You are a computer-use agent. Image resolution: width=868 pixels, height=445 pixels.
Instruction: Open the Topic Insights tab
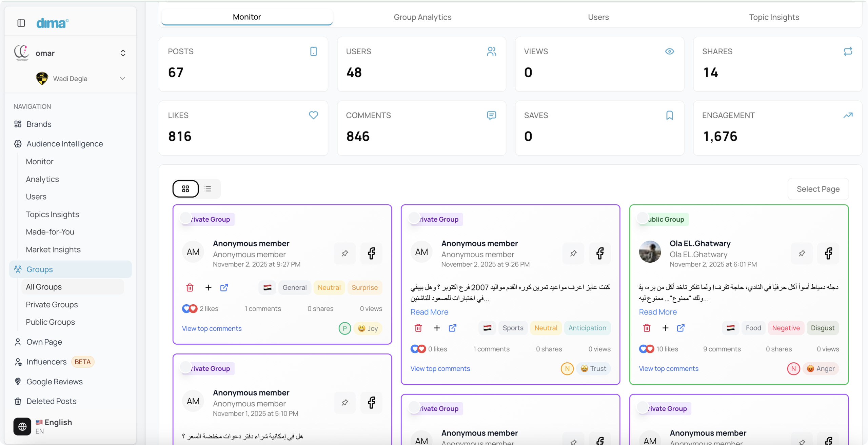tap(774, 17)
